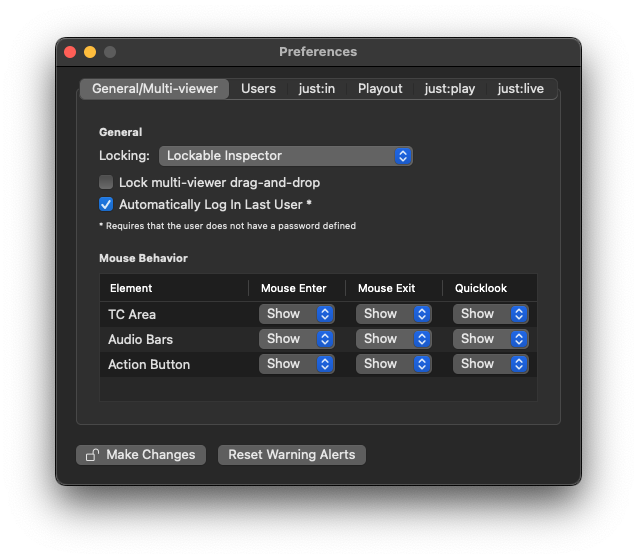Minimize the Preferences window
Image resolution: width=637 pixels, height=559 pixels.
(90, 52)
